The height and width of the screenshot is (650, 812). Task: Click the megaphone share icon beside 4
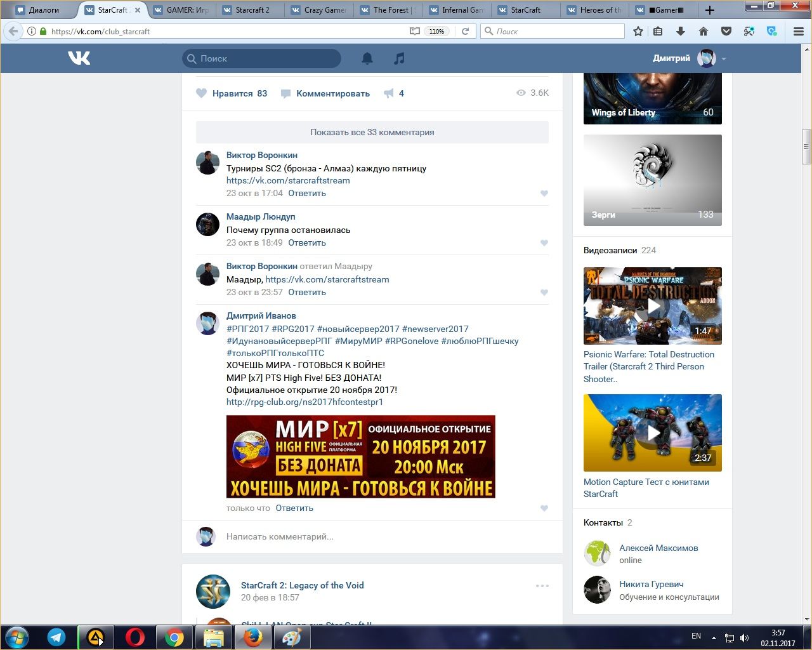point(389,93)
